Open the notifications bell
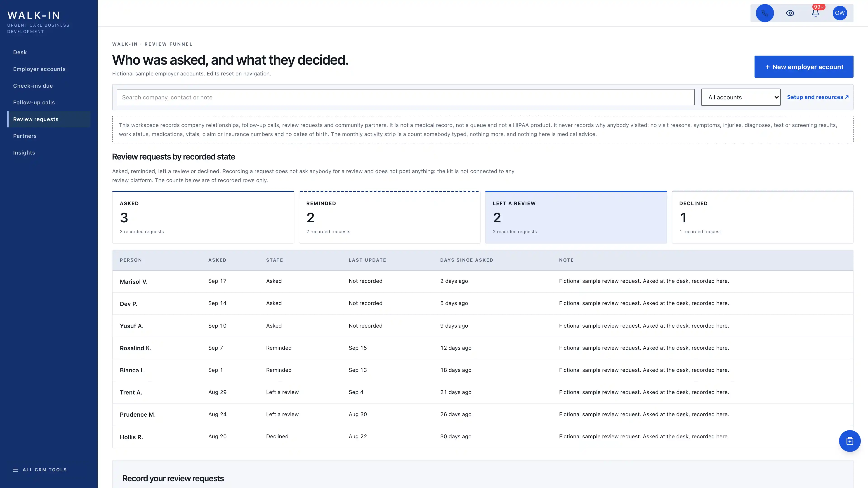Image resolution: width=868 pixels, height=488 pixels. coord(815,13)
